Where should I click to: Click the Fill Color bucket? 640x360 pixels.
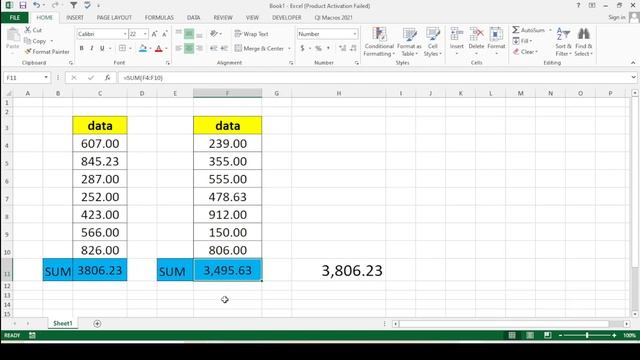click(x=142, y=48)
